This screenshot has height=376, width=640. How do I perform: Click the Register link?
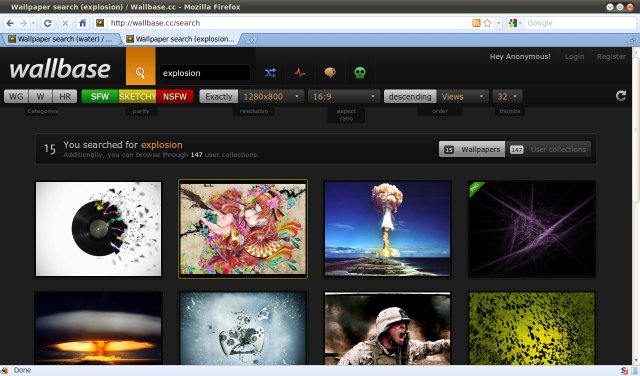point(611,56)
